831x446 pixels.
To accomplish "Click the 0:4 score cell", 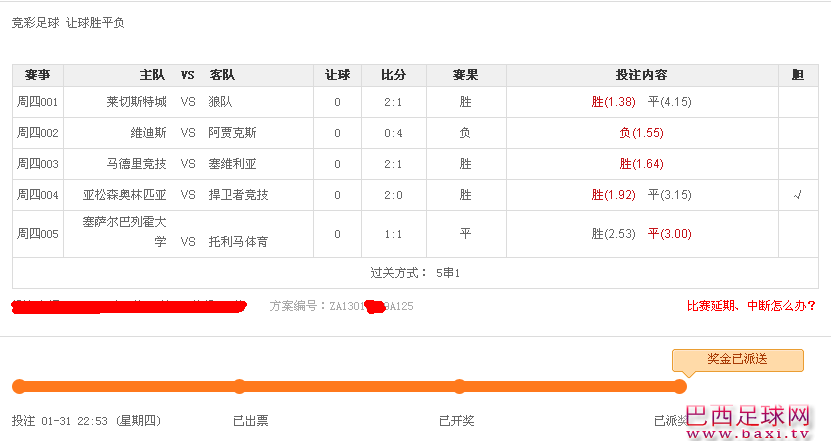I will pos(393,133).
